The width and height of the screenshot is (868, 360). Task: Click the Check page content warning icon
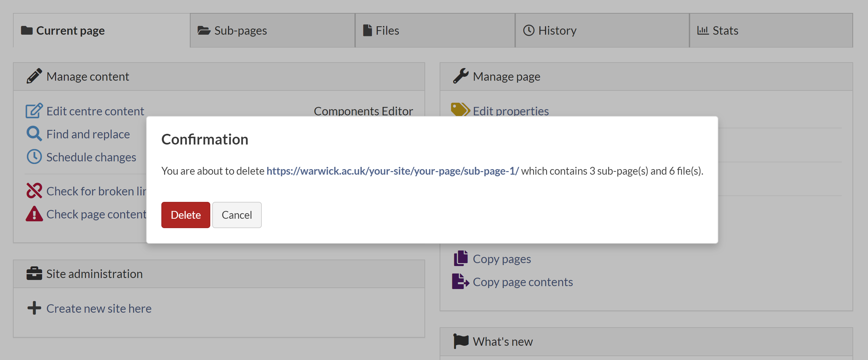(x=34, y=214)
